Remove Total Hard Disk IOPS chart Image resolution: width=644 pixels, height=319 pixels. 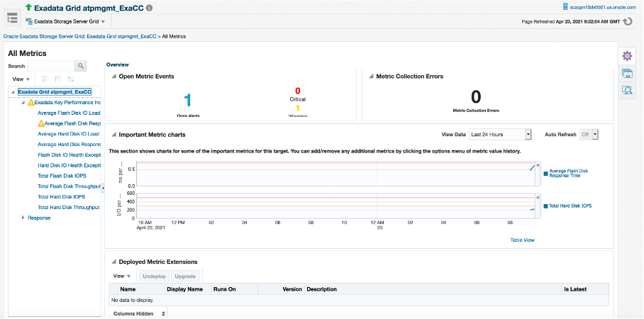pyautogui.click(x=538, y=198)
